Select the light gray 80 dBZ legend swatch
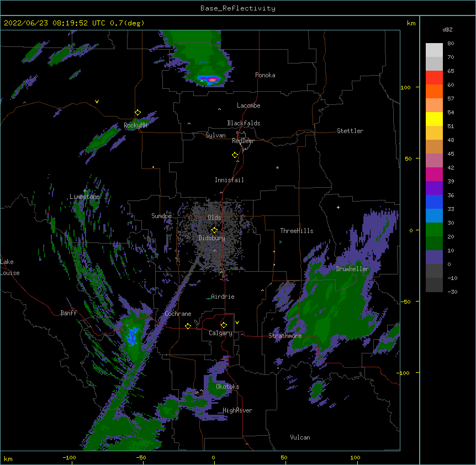Screen dimensions: 476x465 pyautogui.click(x=434, y=50)
